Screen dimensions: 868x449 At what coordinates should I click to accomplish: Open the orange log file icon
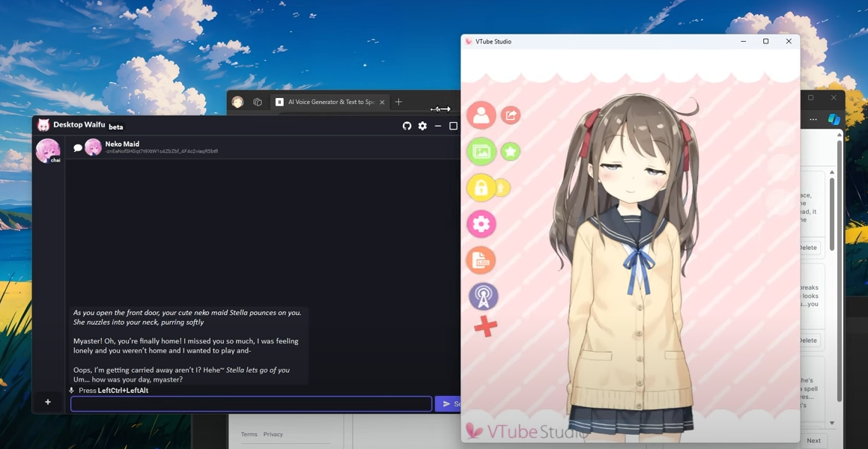481,260
